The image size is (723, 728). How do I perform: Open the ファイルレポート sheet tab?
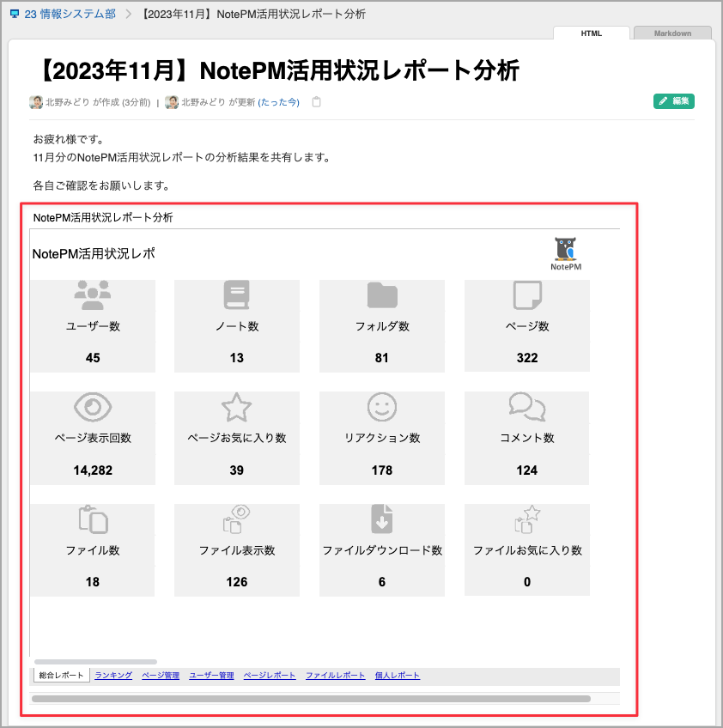[335, 676]
